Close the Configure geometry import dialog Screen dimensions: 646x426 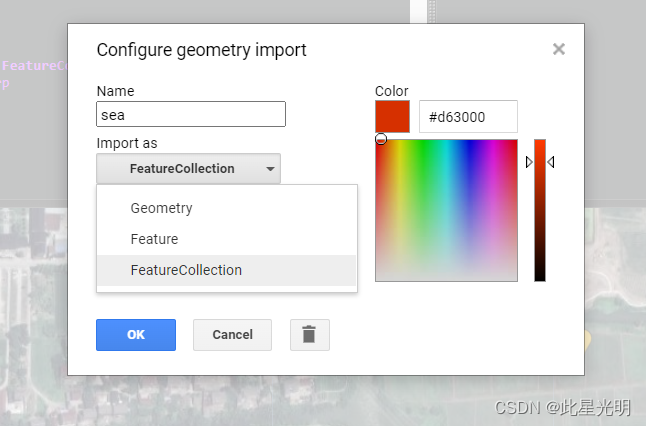(x=559, y=49)
